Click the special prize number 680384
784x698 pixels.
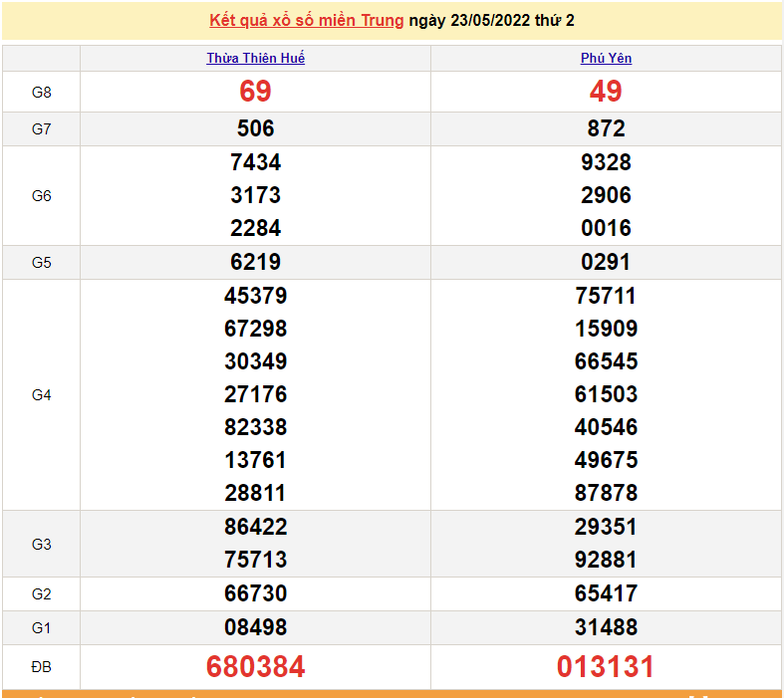click(255, 667)
